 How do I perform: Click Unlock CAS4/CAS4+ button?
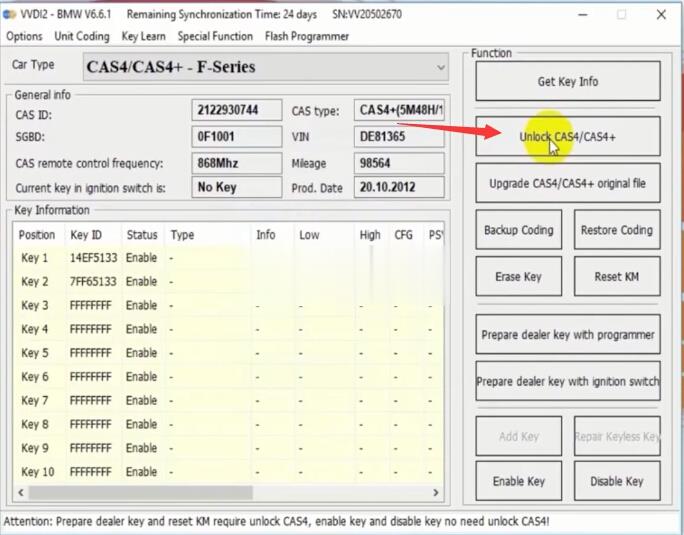(x=568, y=137)
